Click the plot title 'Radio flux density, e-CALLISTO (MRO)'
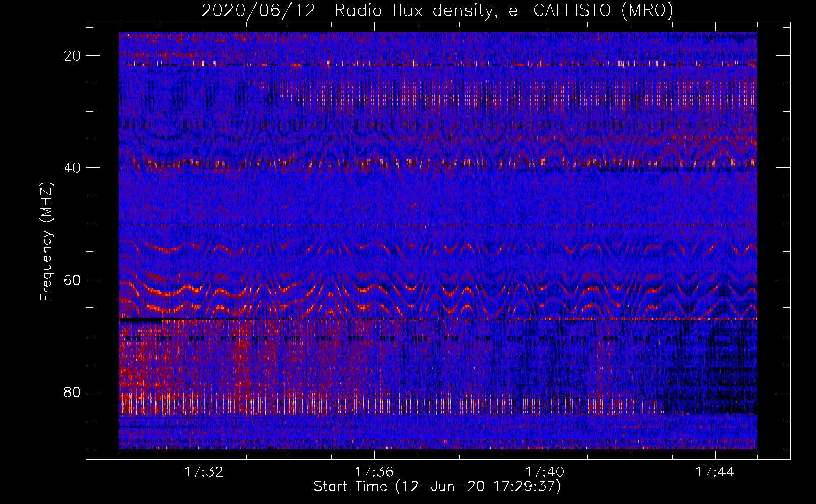 click(504, 10)
